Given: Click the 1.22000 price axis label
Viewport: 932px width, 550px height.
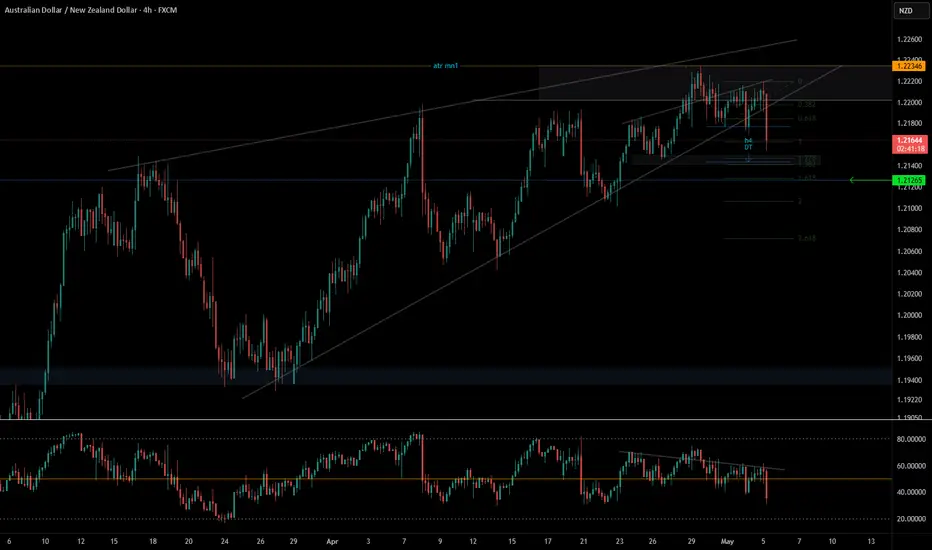Looking at the screenshot, I should (x=909, y=102).
